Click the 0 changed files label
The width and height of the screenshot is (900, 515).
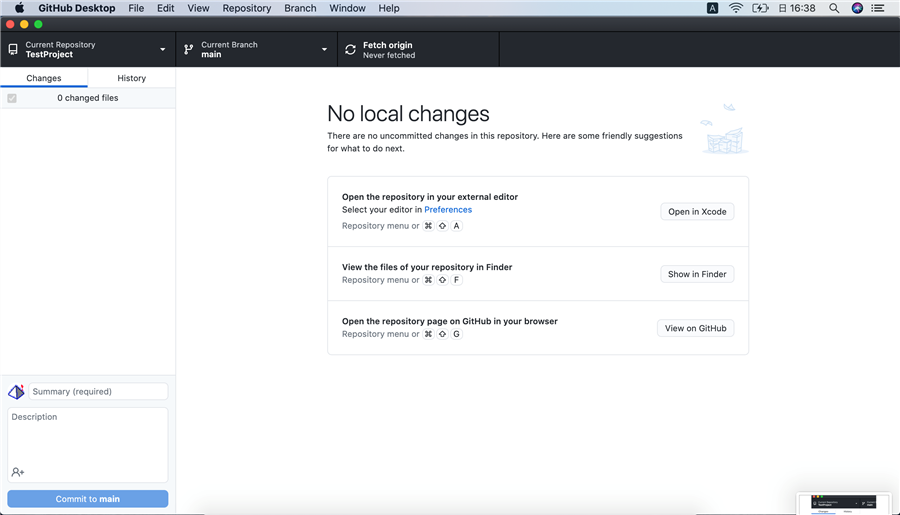[88, 98]
